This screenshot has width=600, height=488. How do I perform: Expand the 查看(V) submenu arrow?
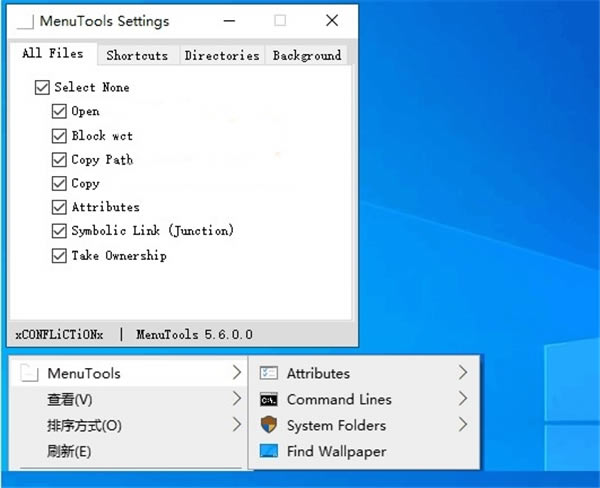tap(237, 399)
